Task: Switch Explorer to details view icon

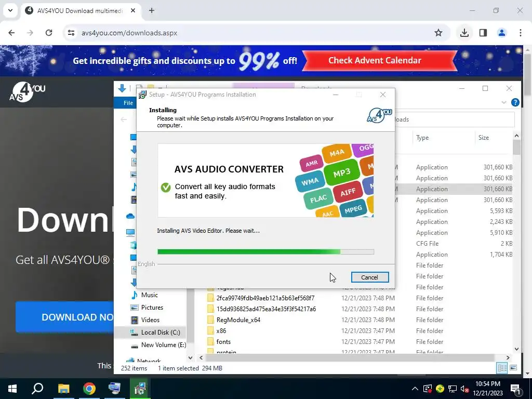Action: click(502, 368)
